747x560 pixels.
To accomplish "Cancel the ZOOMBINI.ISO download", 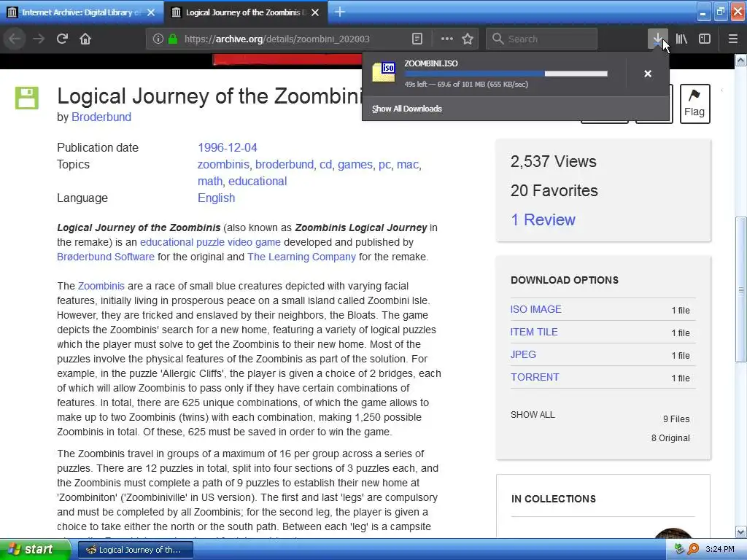I will (x=648, y=74).
